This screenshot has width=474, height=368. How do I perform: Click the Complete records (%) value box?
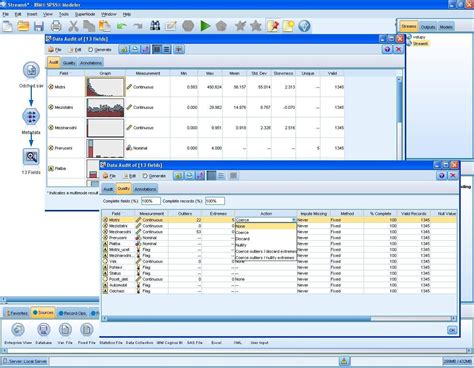[215, 201]
